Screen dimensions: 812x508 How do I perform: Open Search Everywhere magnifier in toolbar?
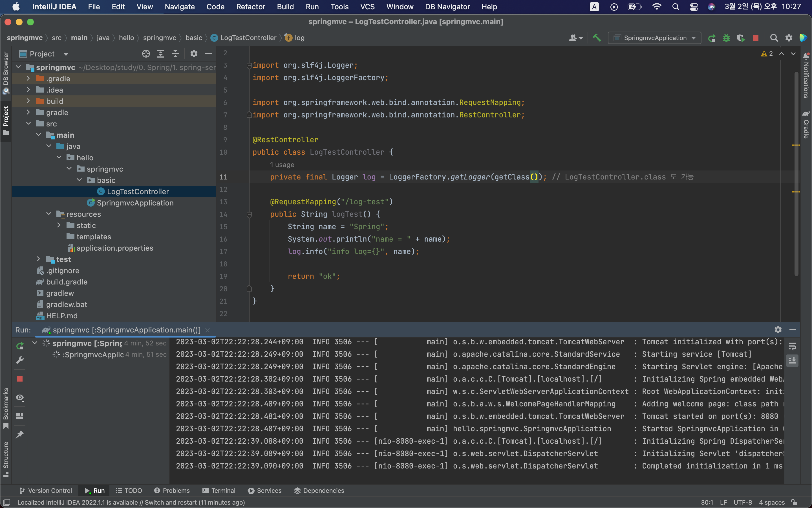pyautogui.click(x=774, y=38)
